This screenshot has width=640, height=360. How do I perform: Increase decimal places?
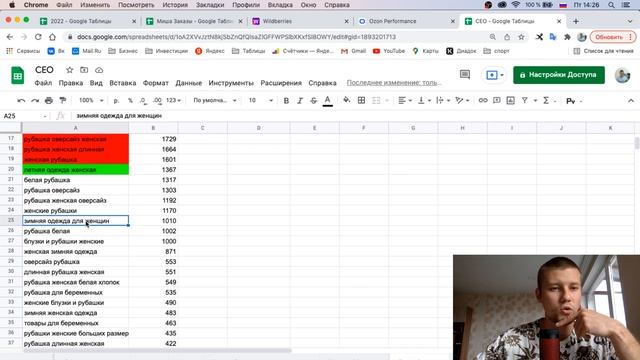tap(157, 100)
